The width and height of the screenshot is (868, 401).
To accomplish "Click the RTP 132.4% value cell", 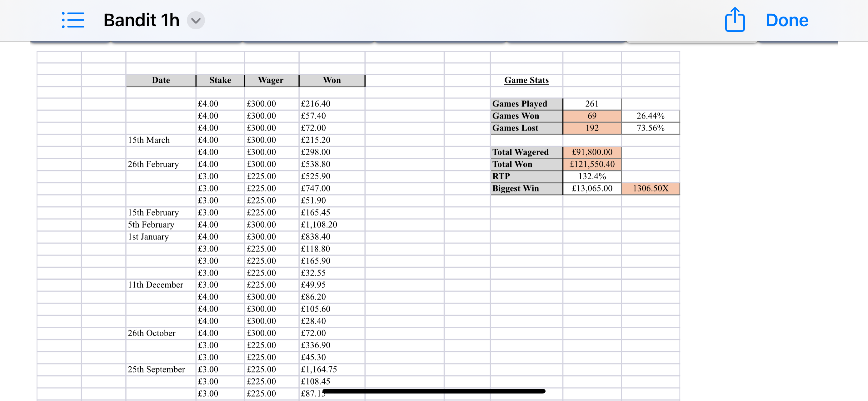I will [592, 176].
